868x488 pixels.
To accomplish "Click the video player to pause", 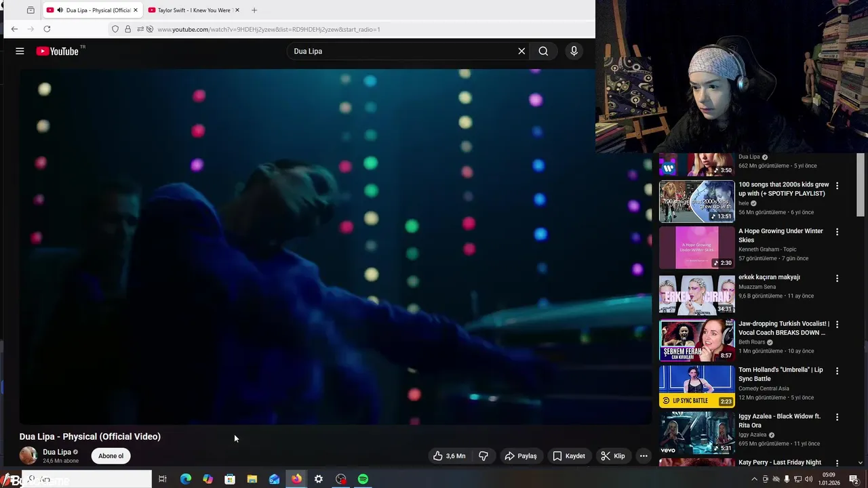I will [335, 247].
